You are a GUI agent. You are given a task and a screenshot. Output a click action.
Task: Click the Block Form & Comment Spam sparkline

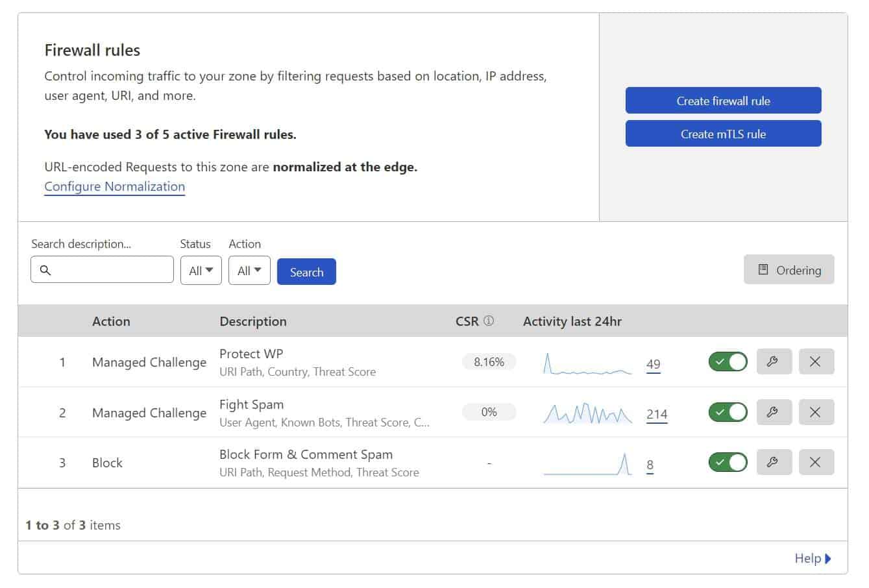587,463
